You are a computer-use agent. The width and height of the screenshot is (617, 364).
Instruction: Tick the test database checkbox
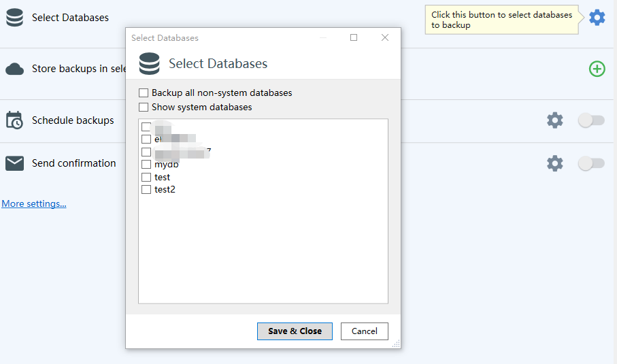pos(146,177)
